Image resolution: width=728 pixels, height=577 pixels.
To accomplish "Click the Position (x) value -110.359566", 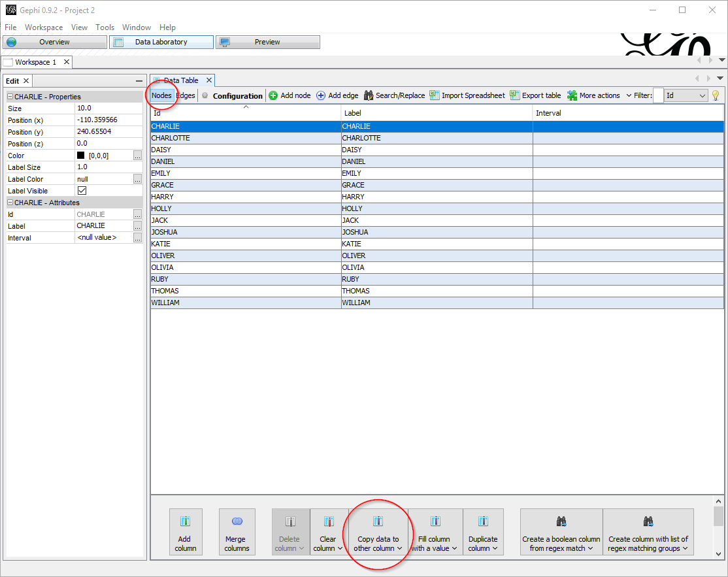I will (108, 120).
